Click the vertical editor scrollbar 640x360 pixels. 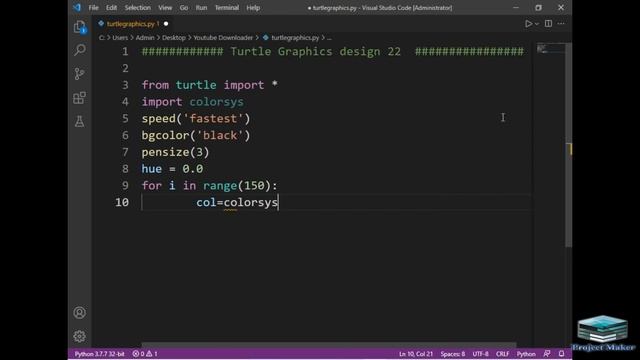[x=569, y=144]
